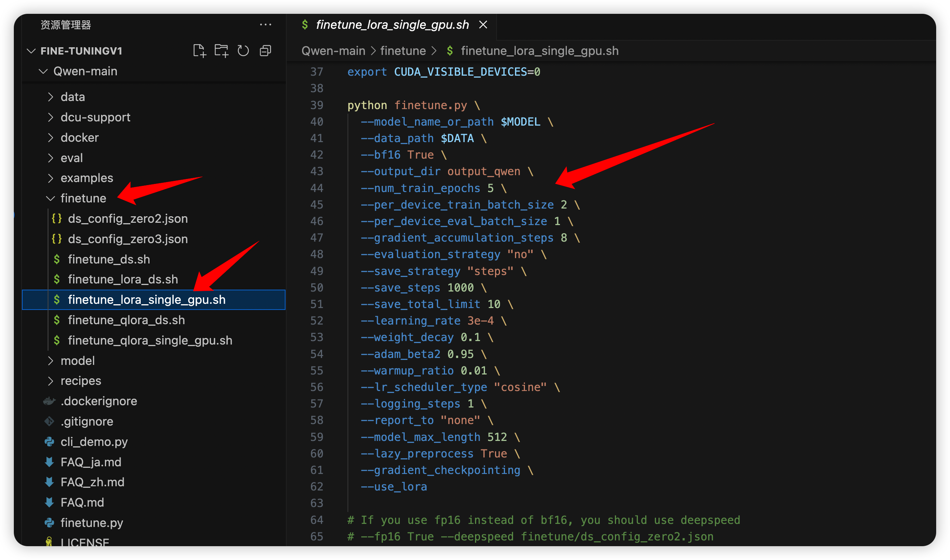Open ds_config_zero2.json file
This screenshot has height=560, width=950.
click(x=128, y=219)
